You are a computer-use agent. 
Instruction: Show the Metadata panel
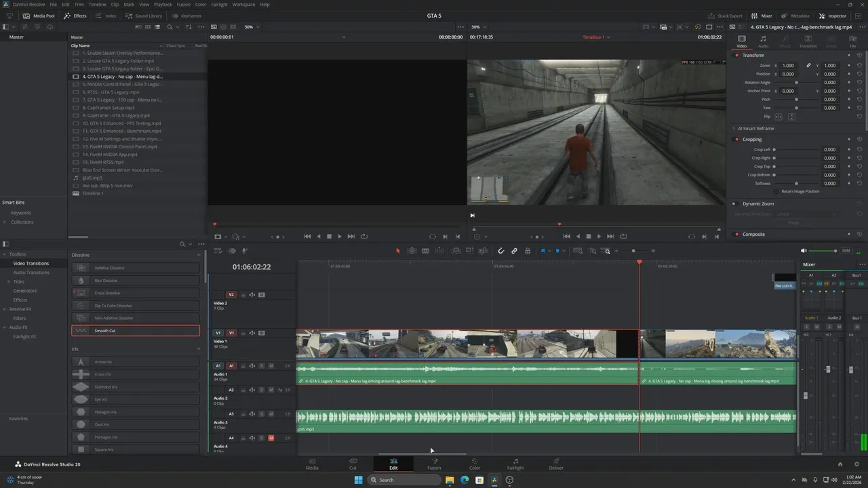click(x=795, y=16)
